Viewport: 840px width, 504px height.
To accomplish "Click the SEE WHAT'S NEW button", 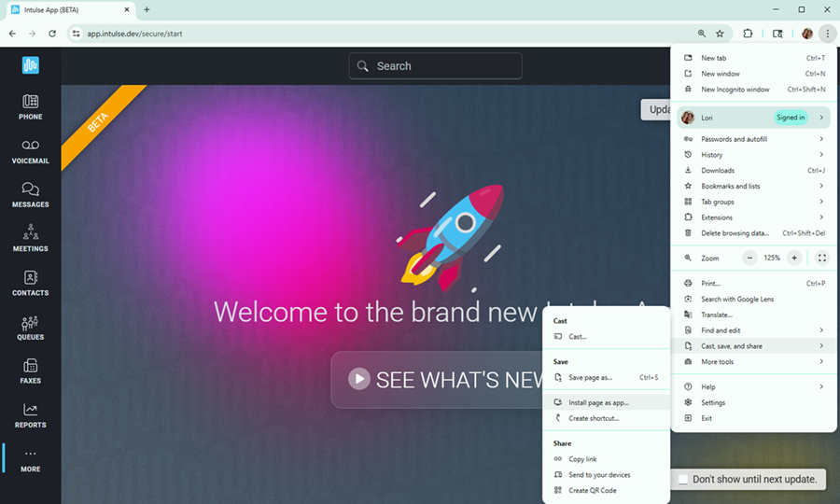I will tap(437, 380).
